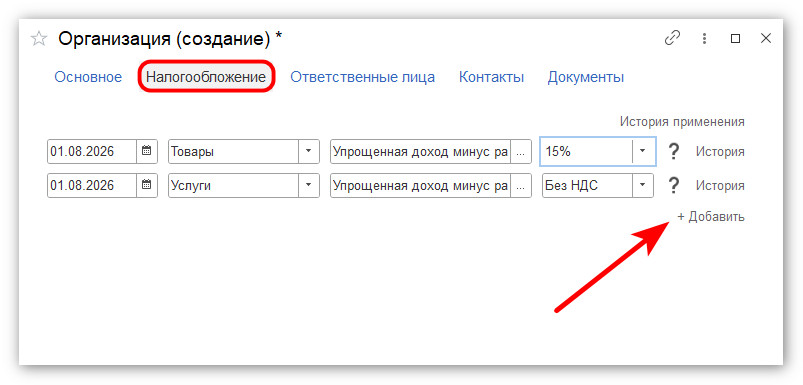The image size is (803, 385).
Task: Copy link to form chain icon
Action: [672, 38]
